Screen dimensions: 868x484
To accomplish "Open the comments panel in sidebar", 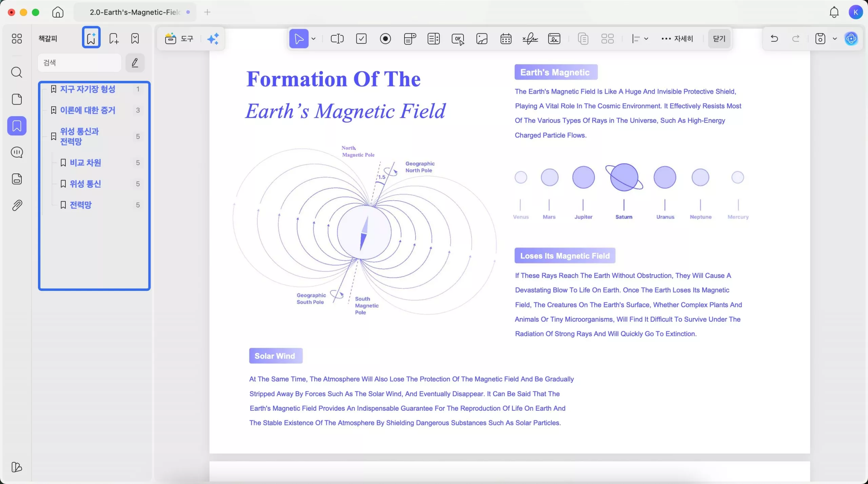I will click(x=17, y=152).
